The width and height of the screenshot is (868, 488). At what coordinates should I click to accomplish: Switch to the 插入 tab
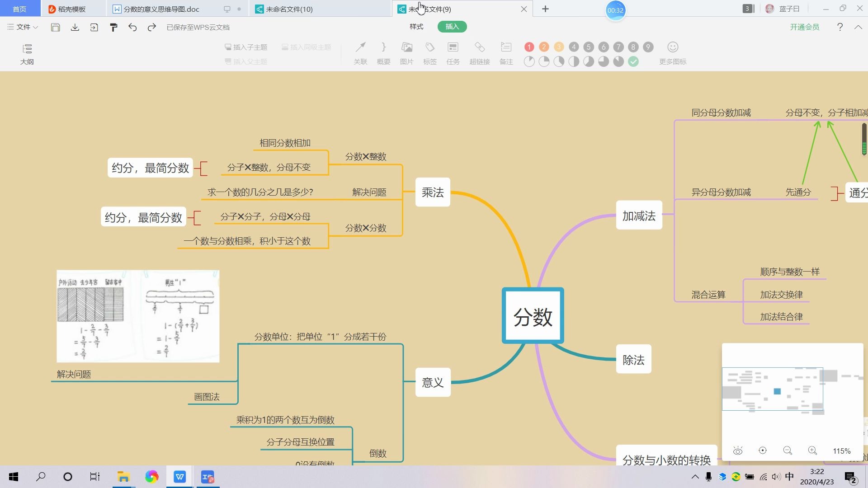pos(452,27)
